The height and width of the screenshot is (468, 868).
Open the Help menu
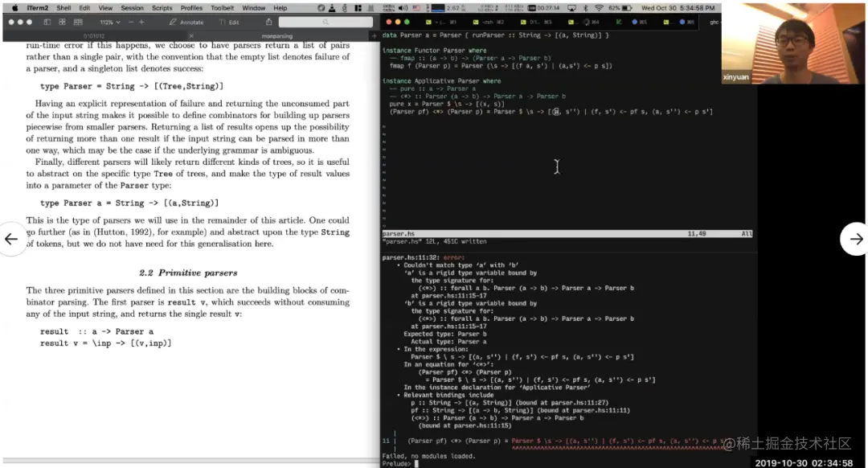[x=280, y=8]
